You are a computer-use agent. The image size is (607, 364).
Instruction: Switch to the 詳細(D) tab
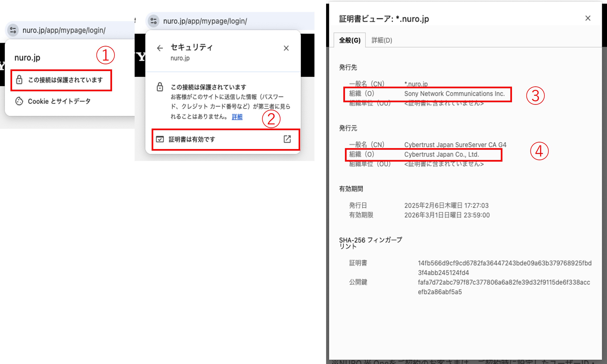(382, 40)
